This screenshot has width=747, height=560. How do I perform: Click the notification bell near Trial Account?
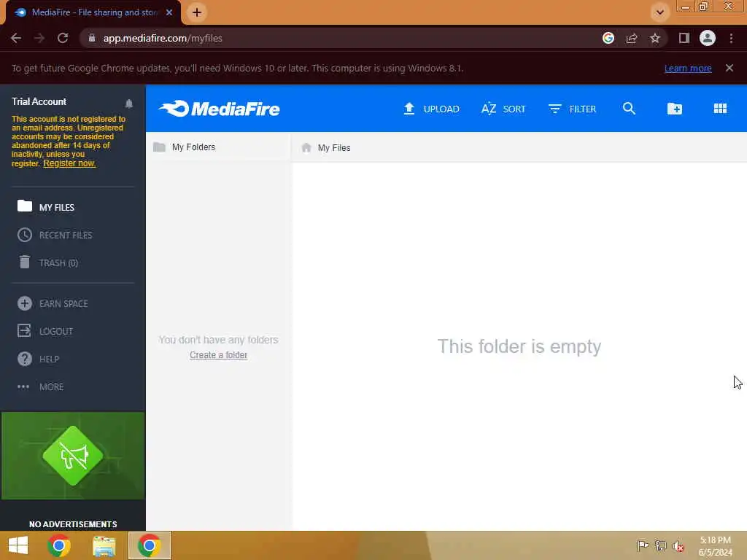tap(129, 104)
